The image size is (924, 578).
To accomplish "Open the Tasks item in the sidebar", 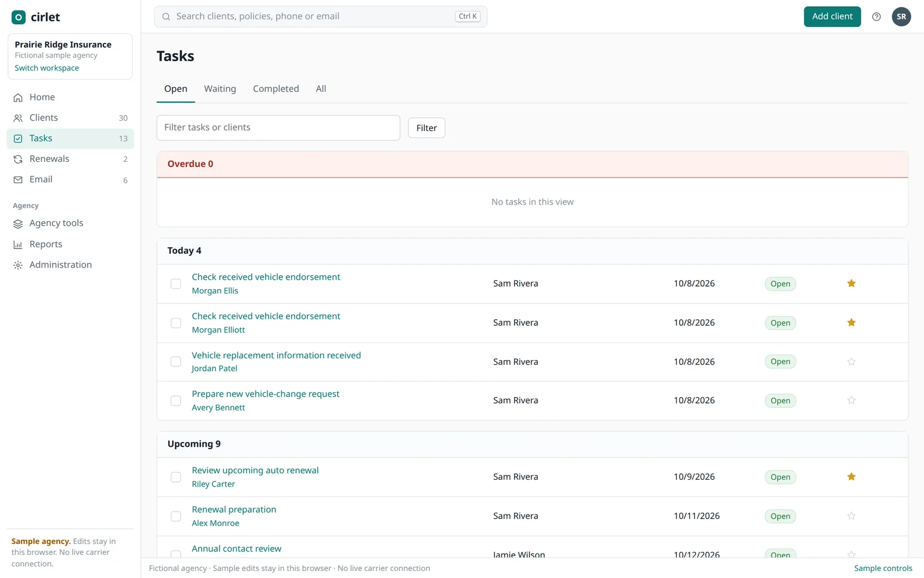I will tap(70, 139).
